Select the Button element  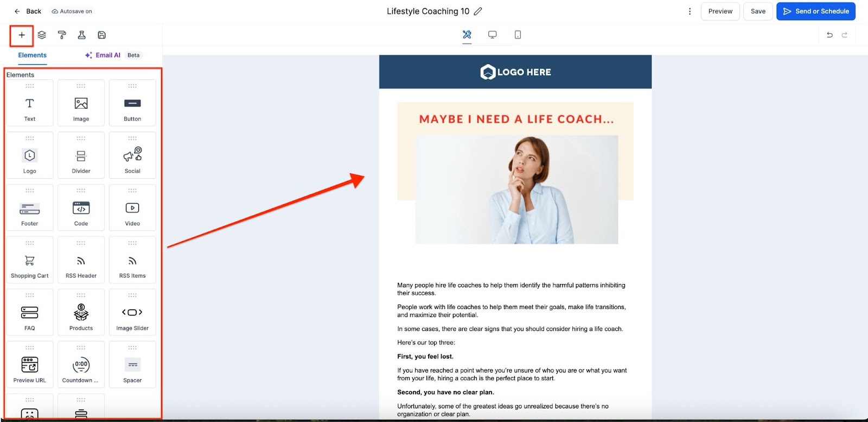coord(132,103)
